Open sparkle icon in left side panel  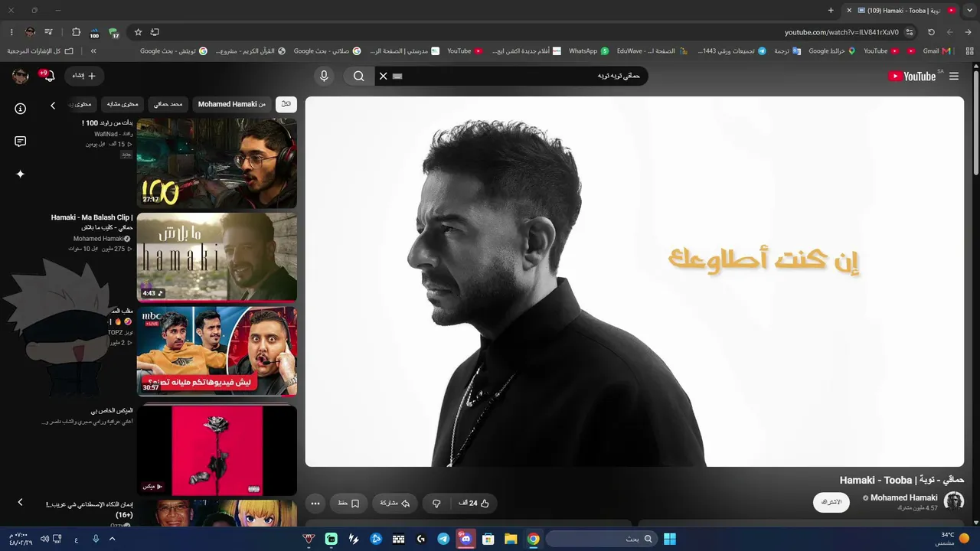coord(21,174)
